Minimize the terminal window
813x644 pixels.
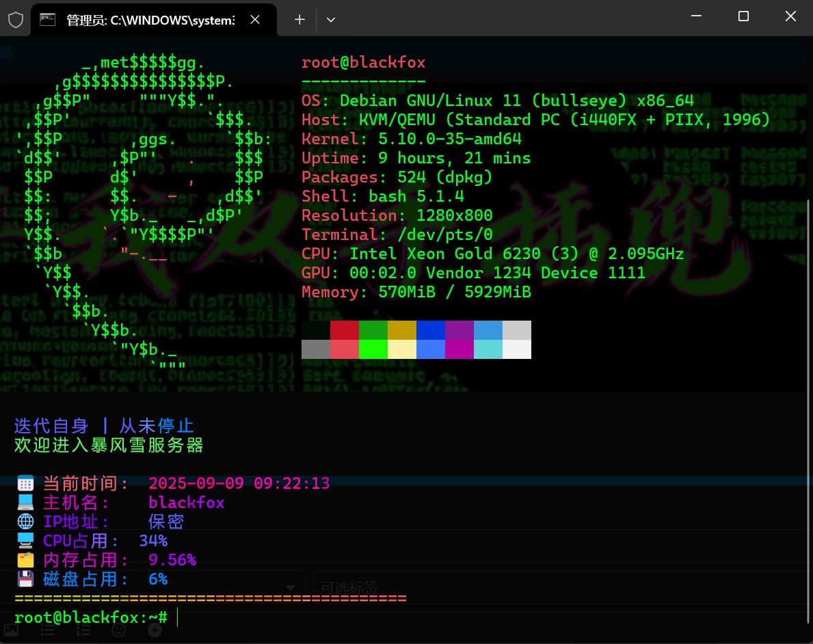pos(696,16)
